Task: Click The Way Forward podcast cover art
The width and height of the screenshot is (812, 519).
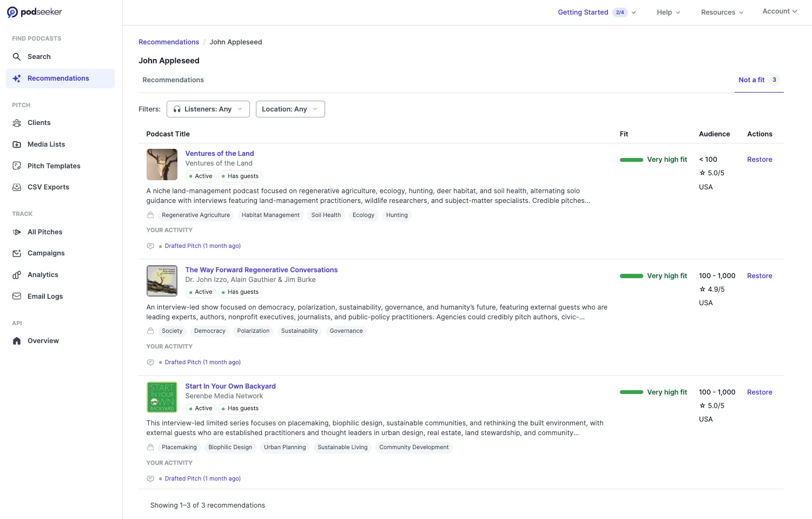Action: click(162, 281)
